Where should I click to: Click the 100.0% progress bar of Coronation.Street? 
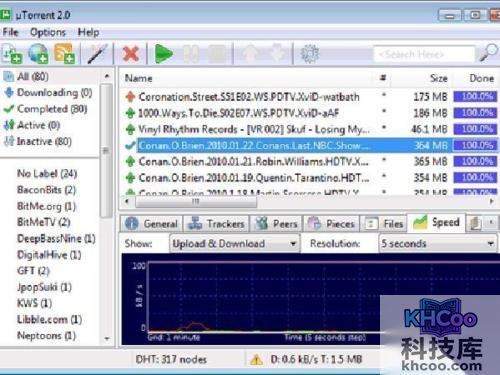click(475, 97)
